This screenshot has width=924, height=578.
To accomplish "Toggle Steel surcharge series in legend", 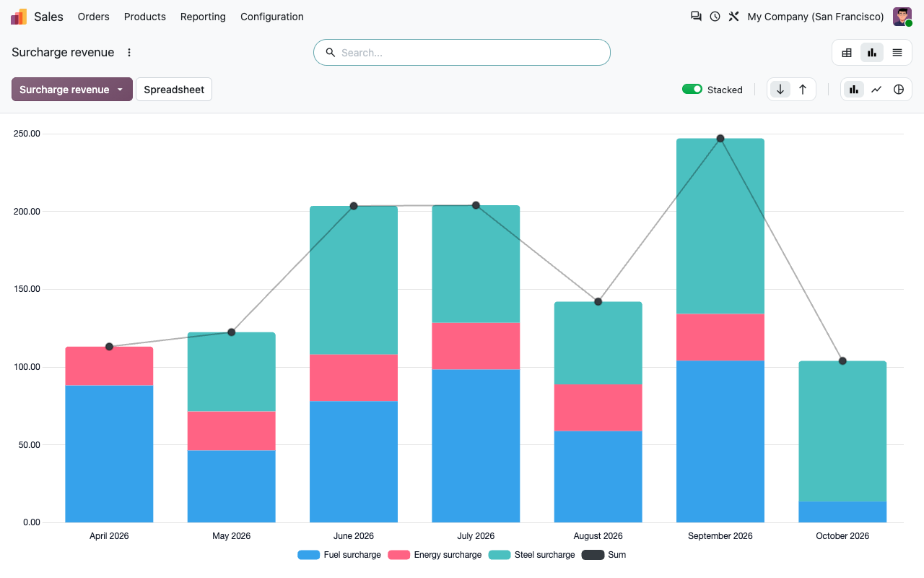I will click(532, 555).
